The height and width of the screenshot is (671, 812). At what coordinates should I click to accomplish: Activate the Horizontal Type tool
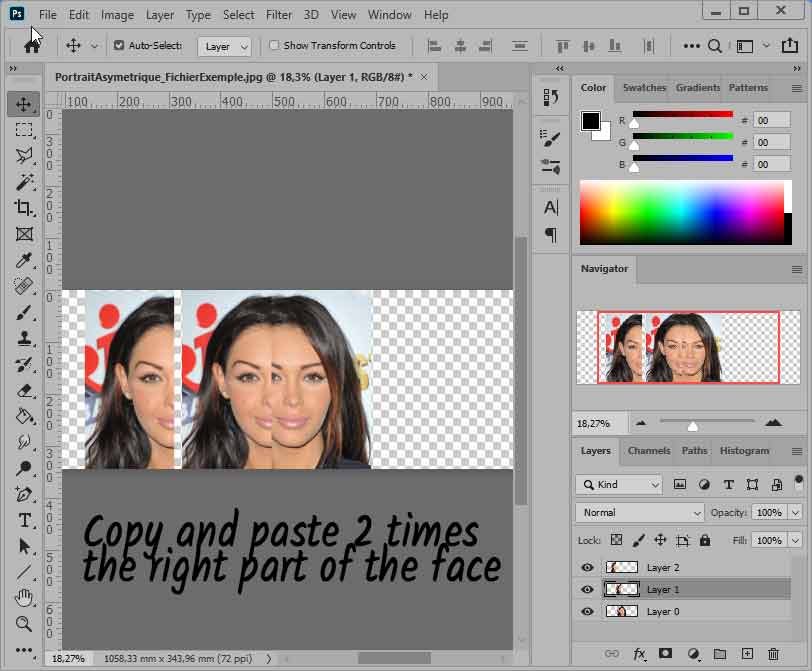coord(24,520)
